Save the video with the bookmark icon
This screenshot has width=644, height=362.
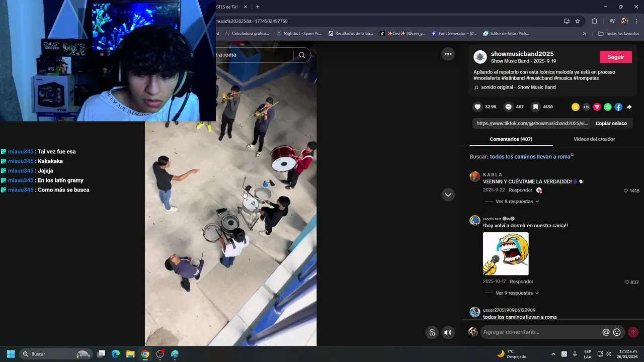tap(536, 107)
